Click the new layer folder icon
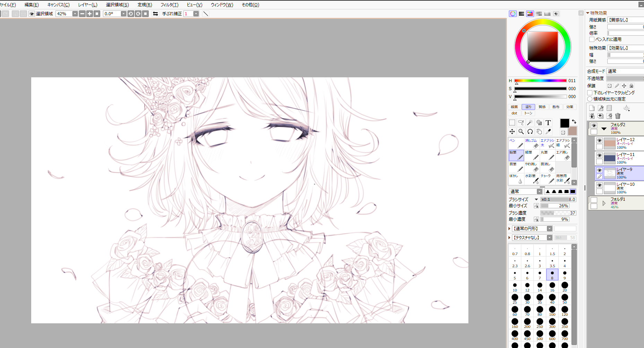 coord(609,108)
